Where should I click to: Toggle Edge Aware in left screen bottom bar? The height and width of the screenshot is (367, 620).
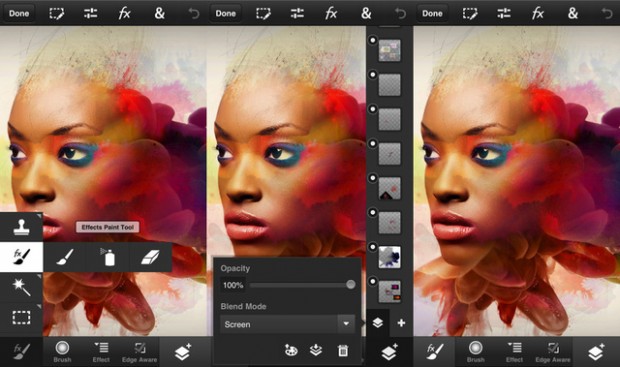(x=140, y=352)
